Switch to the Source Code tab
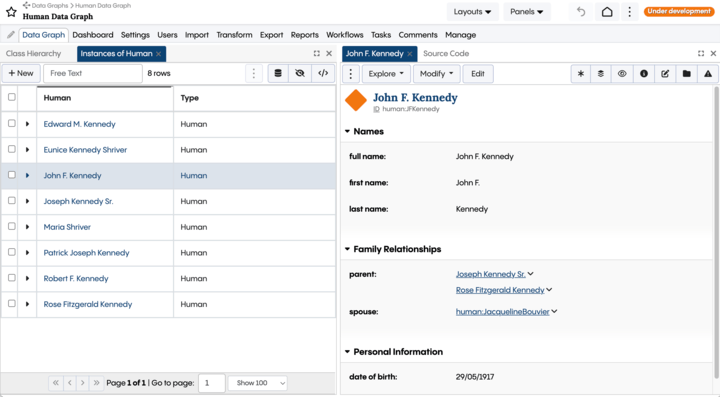720x397 pixels. [446, 54]
